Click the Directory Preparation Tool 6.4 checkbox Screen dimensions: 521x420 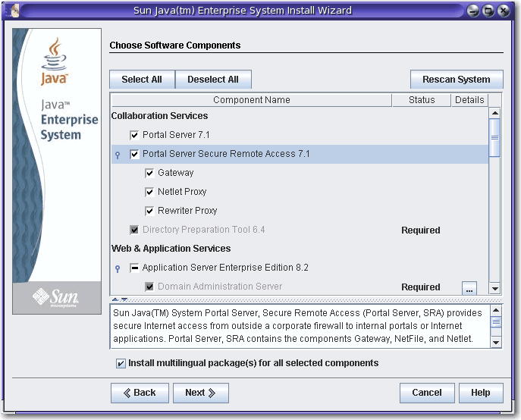[x=134, y=230]
